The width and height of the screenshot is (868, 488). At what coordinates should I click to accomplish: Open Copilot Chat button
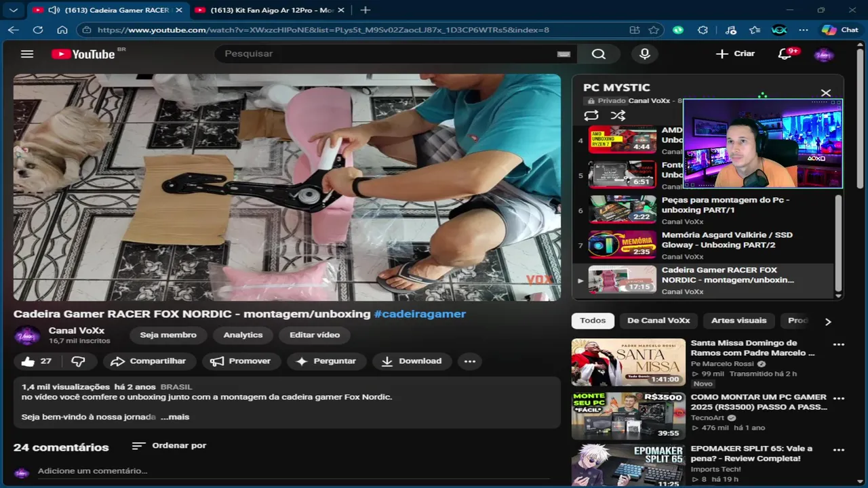pyautogui.click(x=840, y=30)
